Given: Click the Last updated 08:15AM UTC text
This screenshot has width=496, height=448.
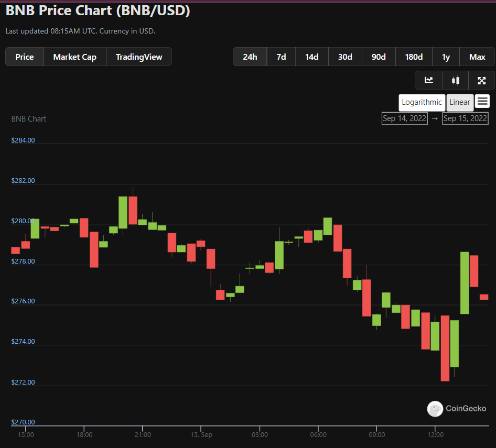Looking at the screenshot, I should click(80, 31).
